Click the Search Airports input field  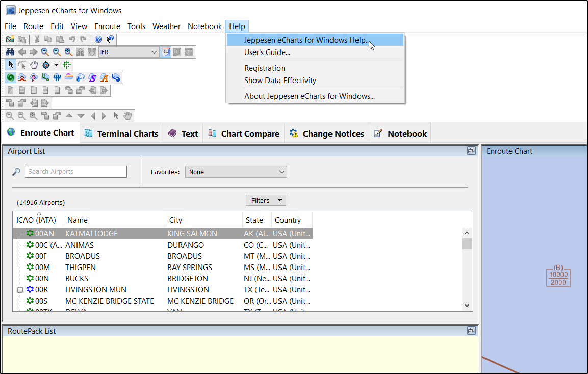tap(75, 172)
